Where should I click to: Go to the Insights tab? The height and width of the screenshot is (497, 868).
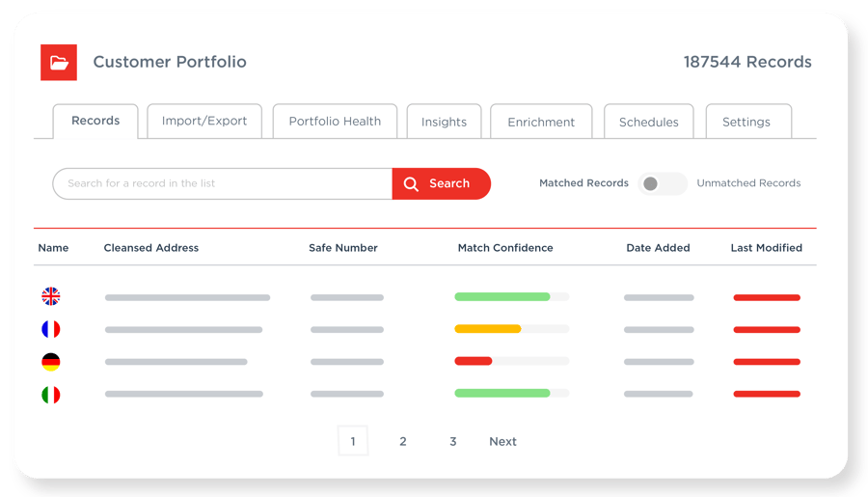pyautogui.click(x=444, y=122)
